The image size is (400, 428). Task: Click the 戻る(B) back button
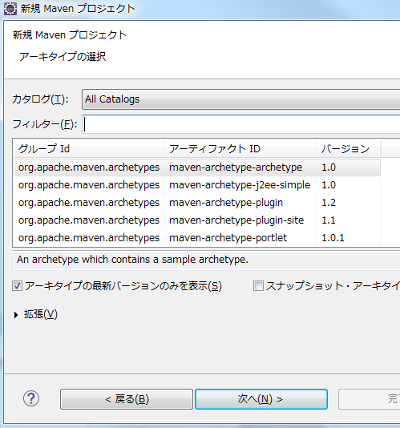pos(127,399)
